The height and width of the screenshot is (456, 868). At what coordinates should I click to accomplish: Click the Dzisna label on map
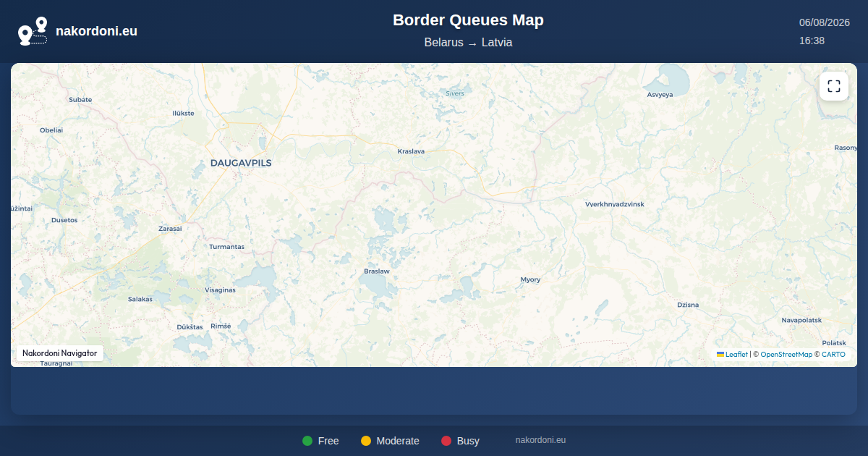688,305
